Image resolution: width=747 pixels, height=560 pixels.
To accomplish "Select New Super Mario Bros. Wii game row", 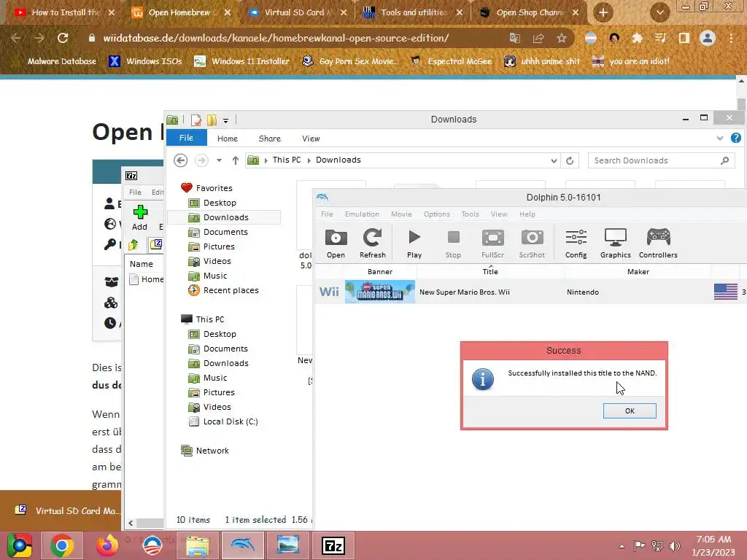I will tap(531, 292).
